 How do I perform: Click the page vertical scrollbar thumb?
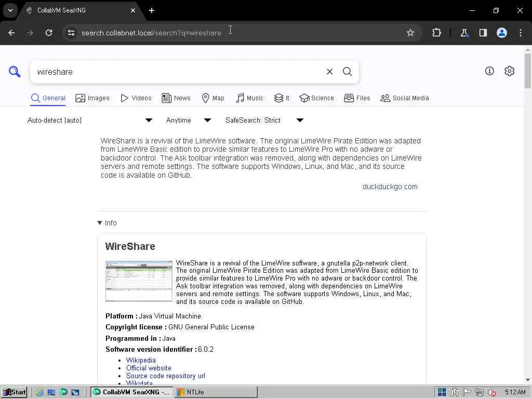(x=528, y=71)
